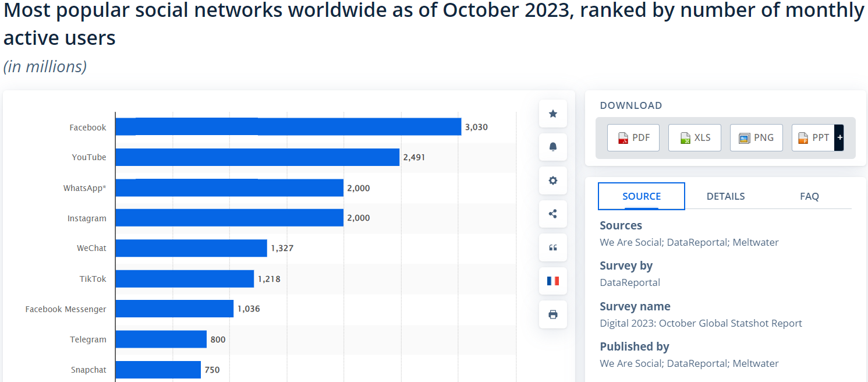Click the 1,327 value label
The width and height of the screenshot is (868, 382).
click(282, 248)
